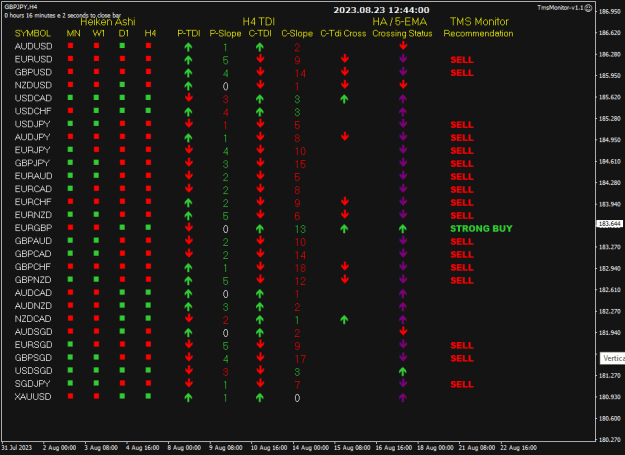Click the XAUUSD crossing status purple arrow
This screenshot has width=625, height=455.
pos(403,397)
